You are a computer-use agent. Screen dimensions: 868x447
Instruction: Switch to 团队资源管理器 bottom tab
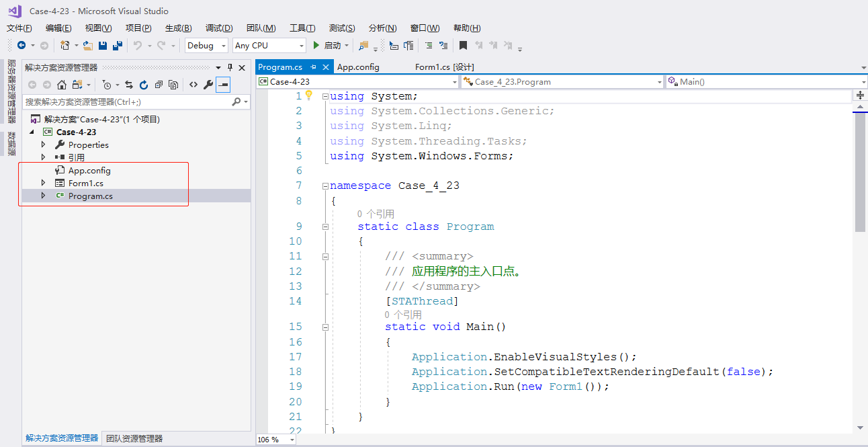(134, 438)
